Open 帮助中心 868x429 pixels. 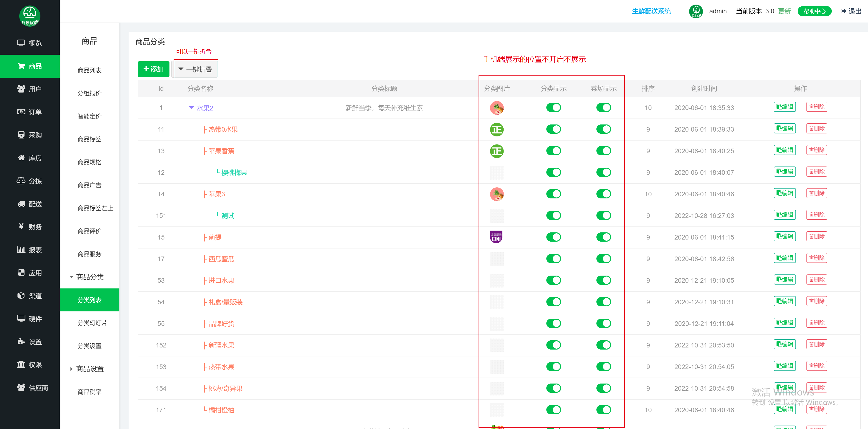click(x=814, y=11)
